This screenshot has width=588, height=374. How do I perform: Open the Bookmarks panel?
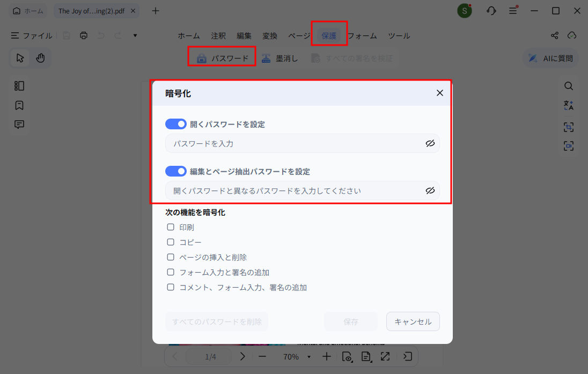[x=19, y=105]
